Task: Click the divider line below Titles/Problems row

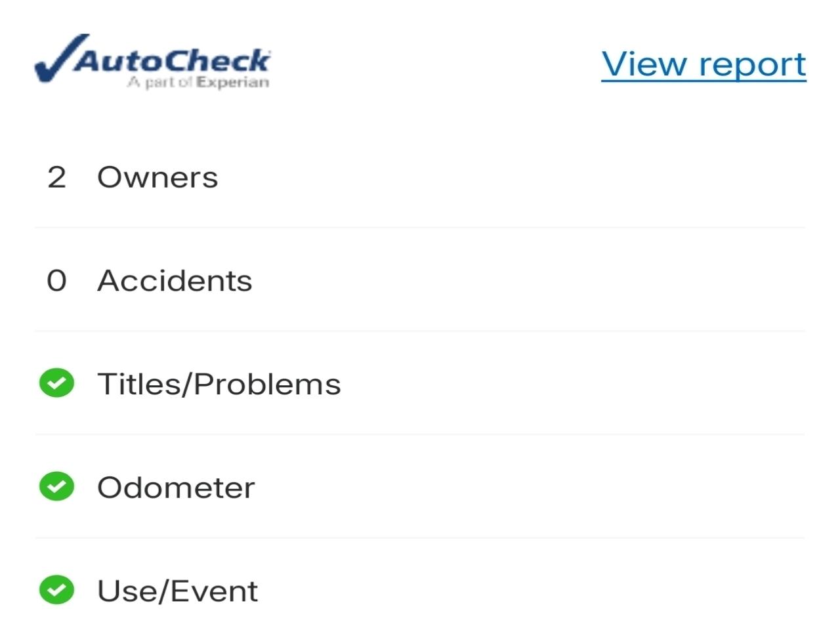Action: 420,434
